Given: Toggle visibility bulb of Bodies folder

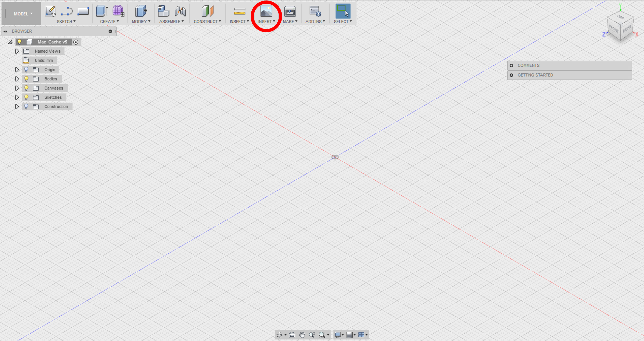Looking at the screenshot, I should 26,79.
